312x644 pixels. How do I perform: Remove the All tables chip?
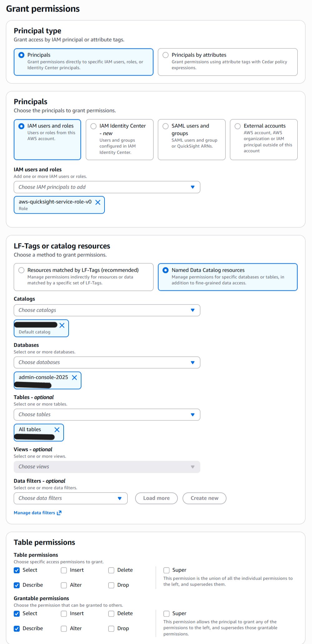pos(57,430)
